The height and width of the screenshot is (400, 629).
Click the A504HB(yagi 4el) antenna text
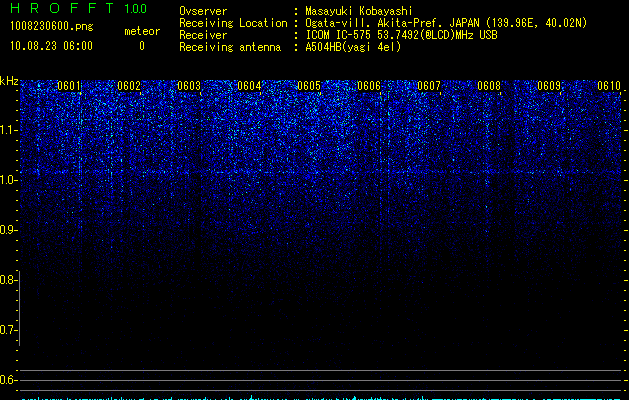(x=353, y=47)
